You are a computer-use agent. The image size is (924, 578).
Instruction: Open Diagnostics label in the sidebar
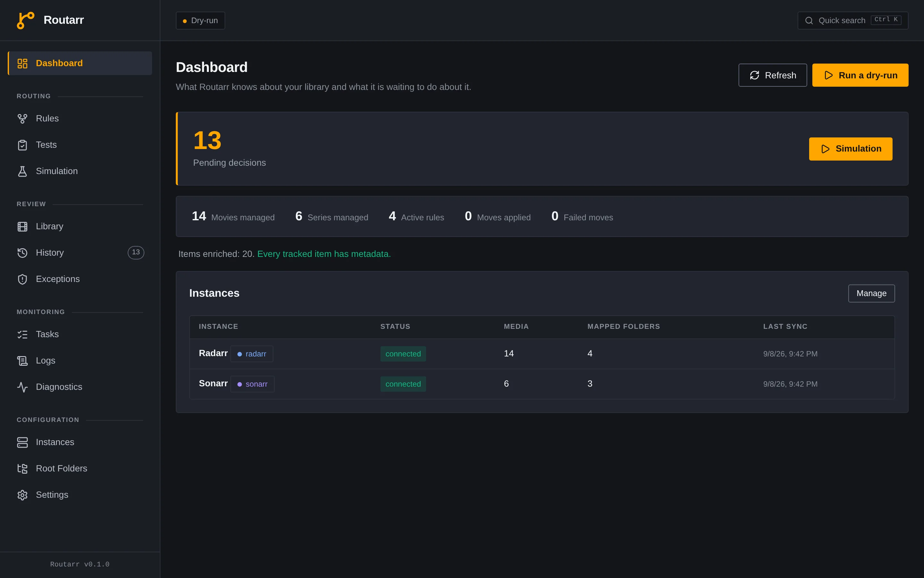point(59,387)
